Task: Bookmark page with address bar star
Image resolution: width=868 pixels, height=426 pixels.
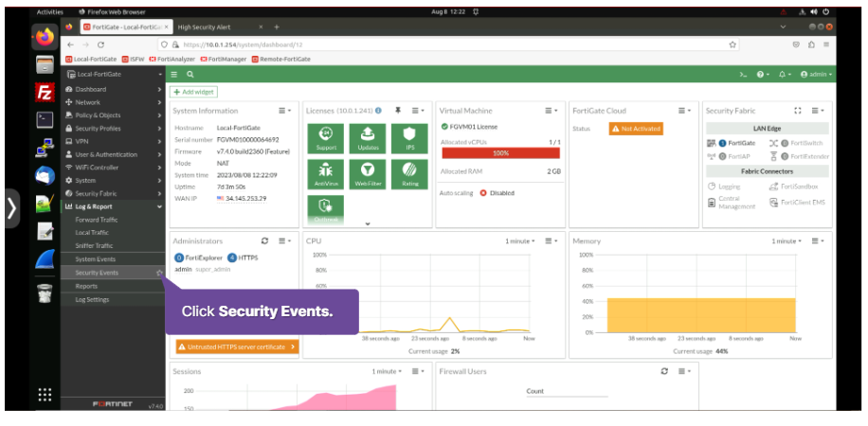Action: click(x=732, y=44)
